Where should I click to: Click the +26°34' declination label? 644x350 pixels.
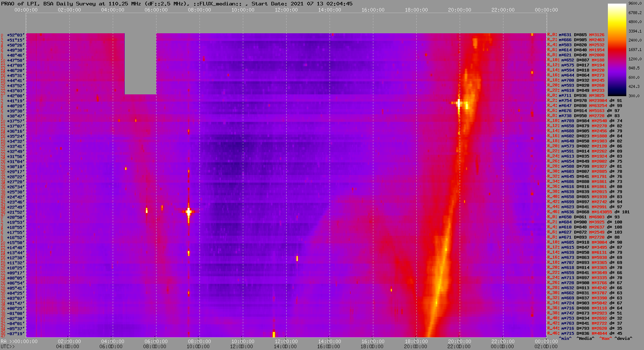16,187
